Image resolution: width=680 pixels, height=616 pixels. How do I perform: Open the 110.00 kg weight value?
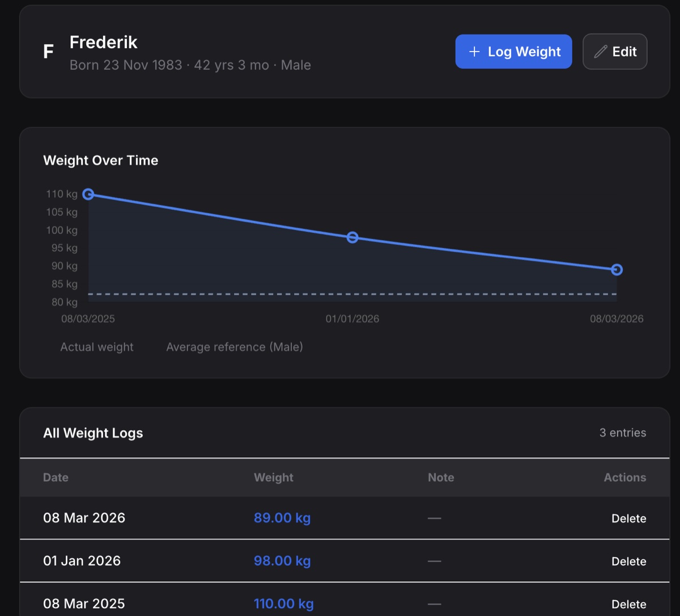coord(283,604)
